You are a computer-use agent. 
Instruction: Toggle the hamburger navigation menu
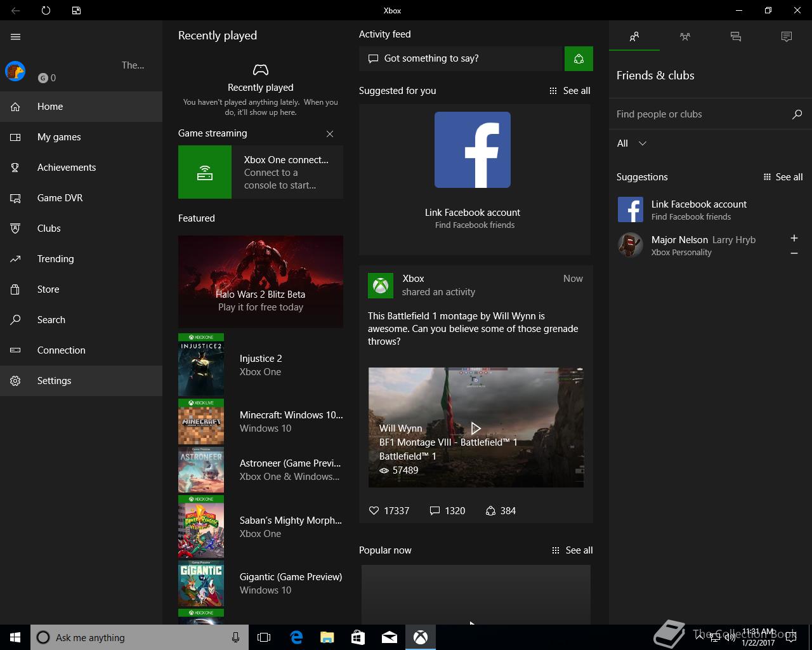[16, 37]
